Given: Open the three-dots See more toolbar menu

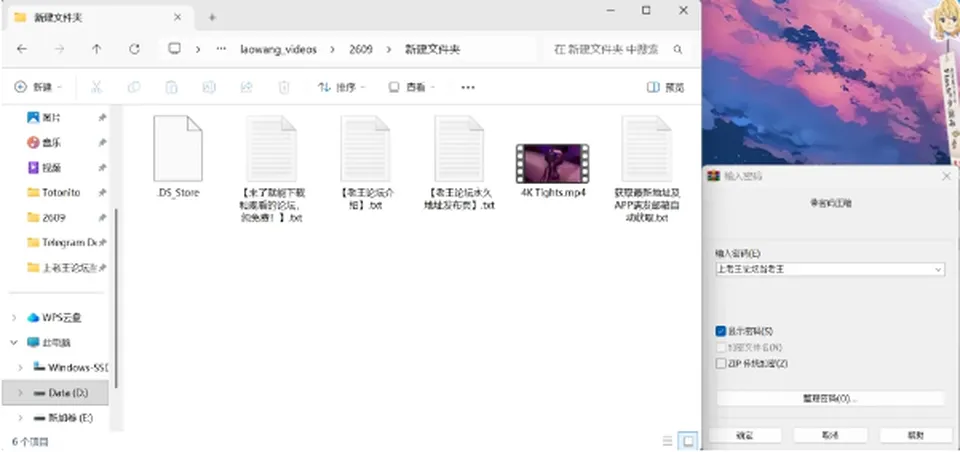Looking at the screenshot, I should click(x=468, y=88).
